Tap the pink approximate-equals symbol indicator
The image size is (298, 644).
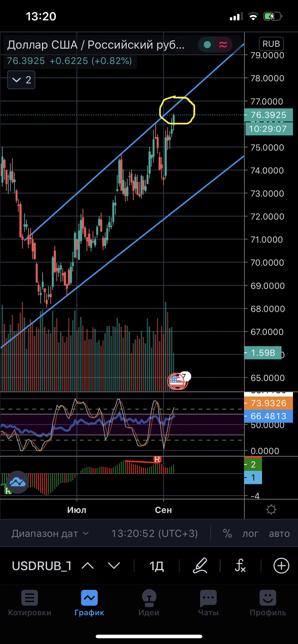tap(223, 45)
